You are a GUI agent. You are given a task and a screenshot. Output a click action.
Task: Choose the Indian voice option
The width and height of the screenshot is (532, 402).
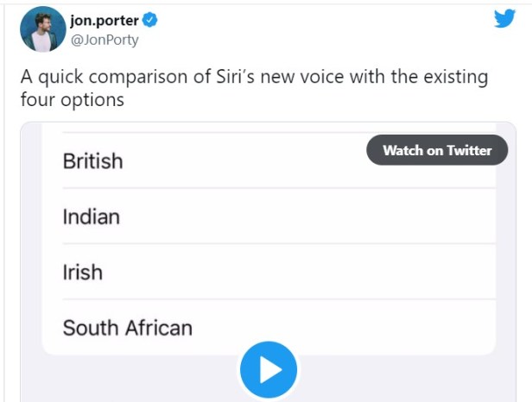92,217
